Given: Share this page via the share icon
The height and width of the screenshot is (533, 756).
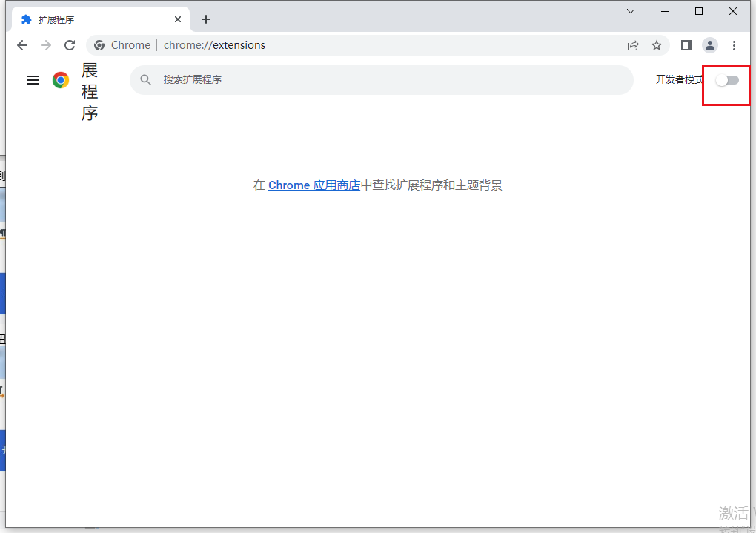Looking at the screenshot, I should pyautogui.click(x=633, y=45).
